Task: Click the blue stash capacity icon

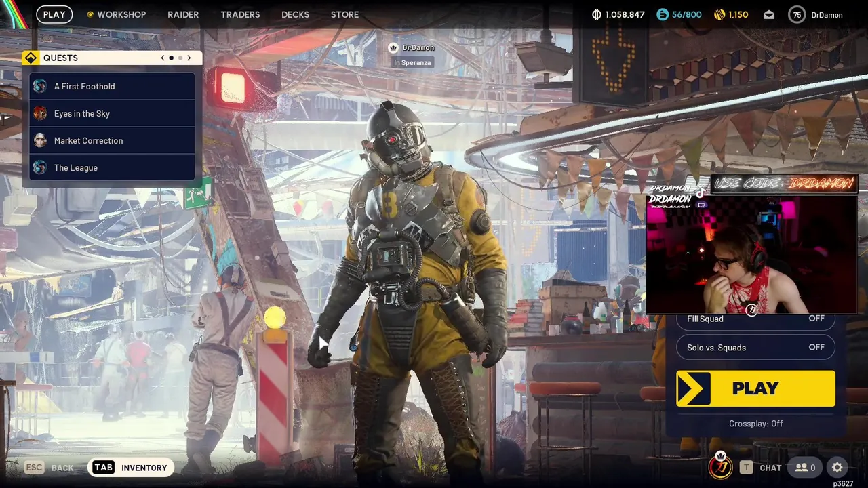Action: 663,14
